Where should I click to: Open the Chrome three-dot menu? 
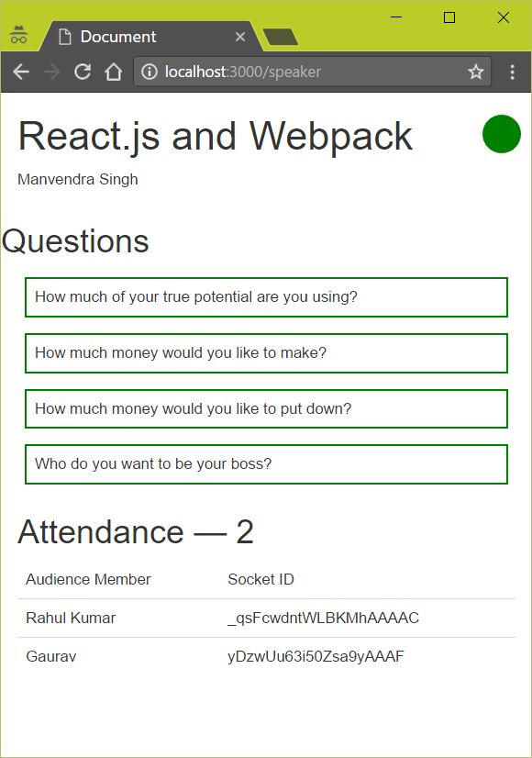pos(512,72)
